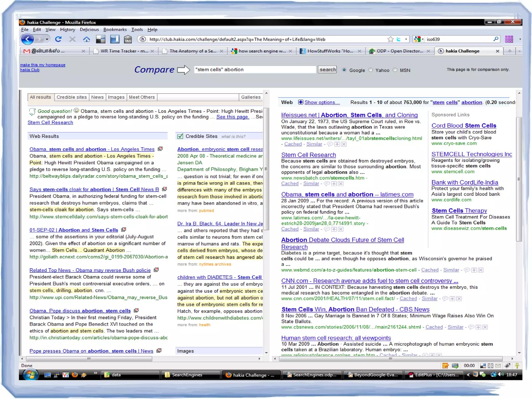The image size is (532, 399).
Task: Show hidden system tray icons arrow
Action: click(x=468, y=375)
